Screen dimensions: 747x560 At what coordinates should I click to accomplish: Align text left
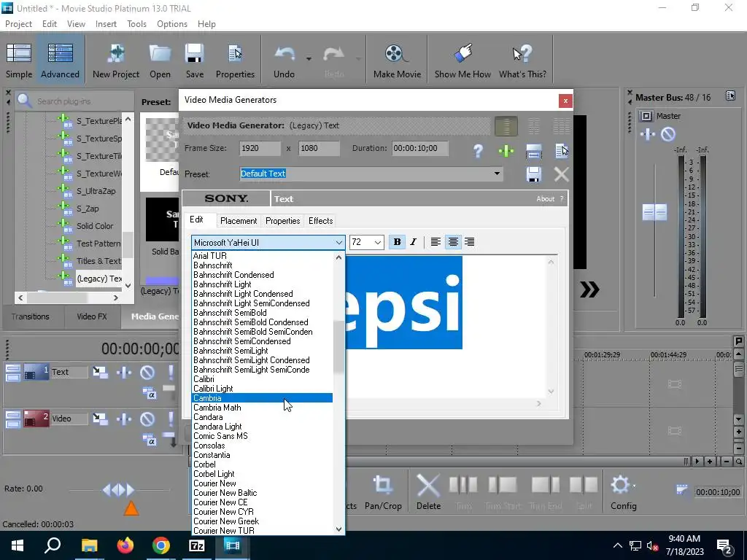(x=436, y=242)
